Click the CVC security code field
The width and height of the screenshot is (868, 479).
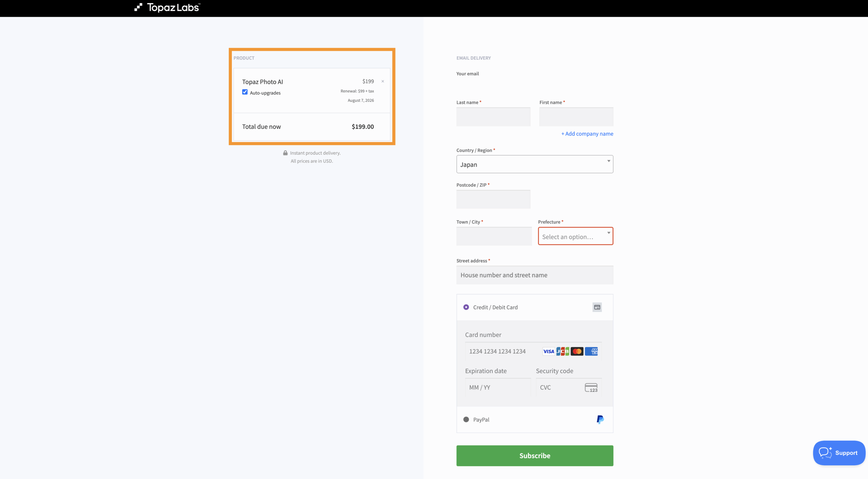coord(569,387)
